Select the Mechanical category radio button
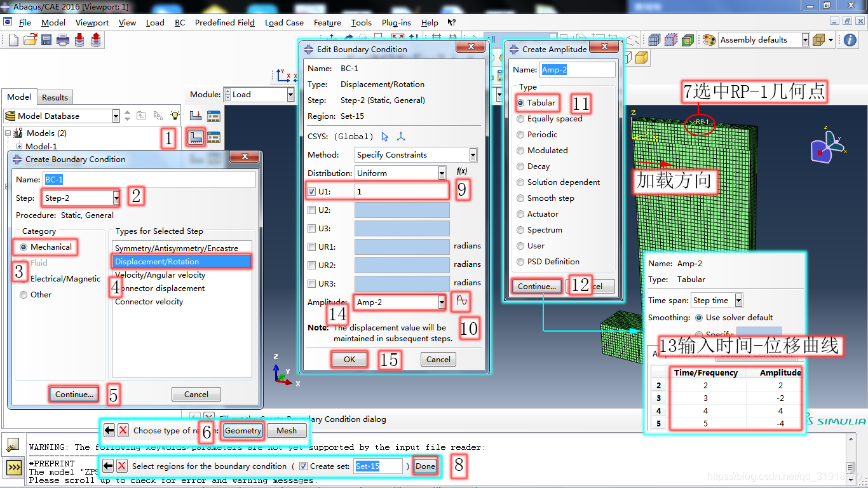 point(24,247)
